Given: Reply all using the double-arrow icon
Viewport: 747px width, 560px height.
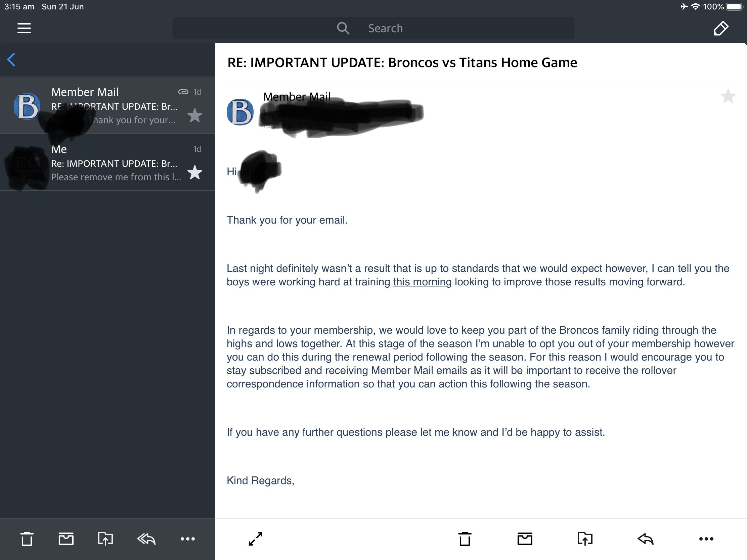Looking at the screenshot, I should [146, 539].
